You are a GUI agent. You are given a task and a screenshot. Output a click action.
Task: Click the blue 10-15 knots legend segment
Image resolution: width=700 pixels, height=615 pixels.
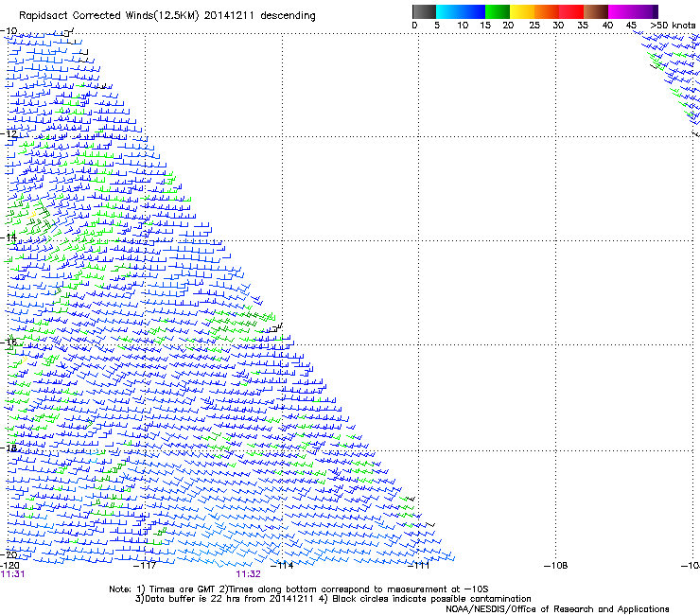(x=473, y=11)
